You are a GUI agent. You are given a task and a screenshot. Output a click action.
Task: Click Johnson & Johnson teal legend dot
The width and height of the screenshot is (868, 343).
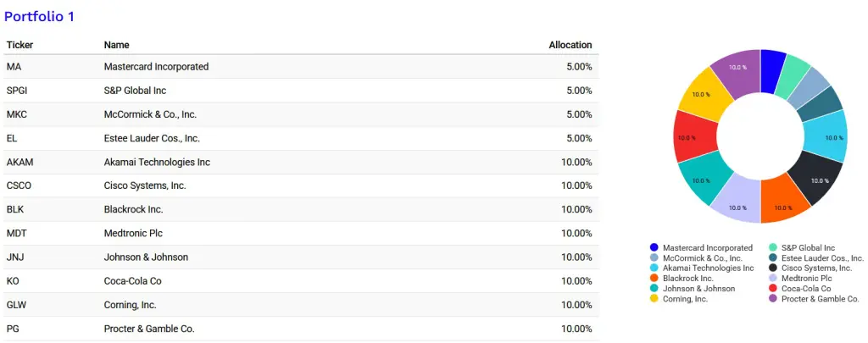(x=654, y=288)
